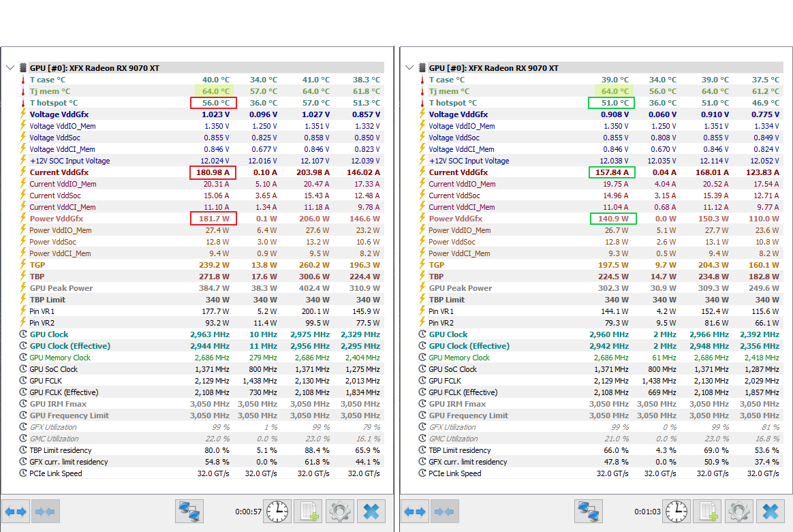Select 'Current VddIO_Mem' label in left window
793x532 pixels.
63,184
